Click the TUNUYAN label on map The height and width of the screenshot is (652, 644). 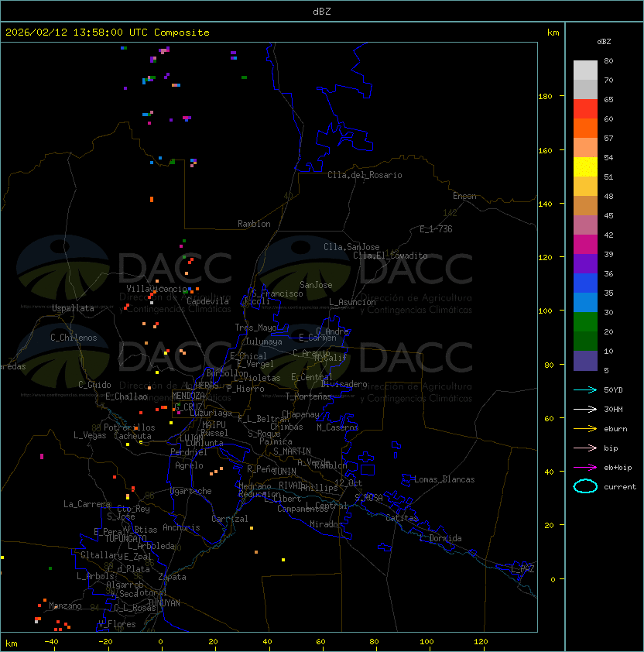coord(163,602)
